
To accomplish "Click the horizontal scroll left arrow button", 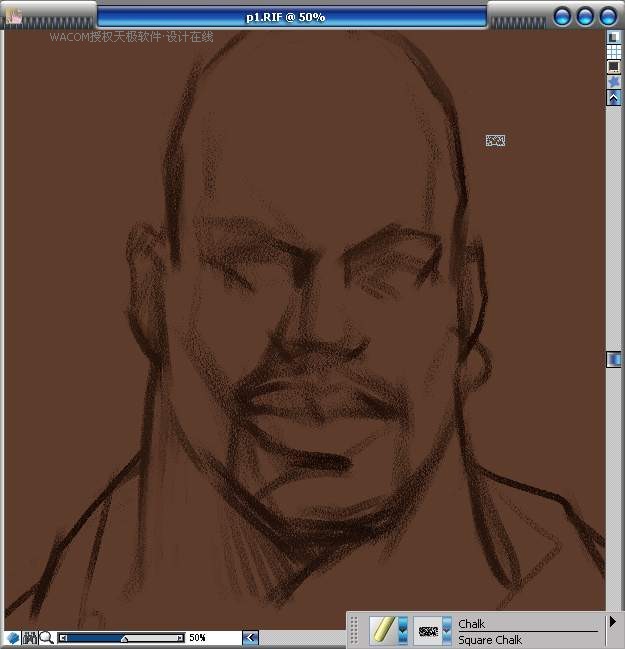I will click(250, 637).
